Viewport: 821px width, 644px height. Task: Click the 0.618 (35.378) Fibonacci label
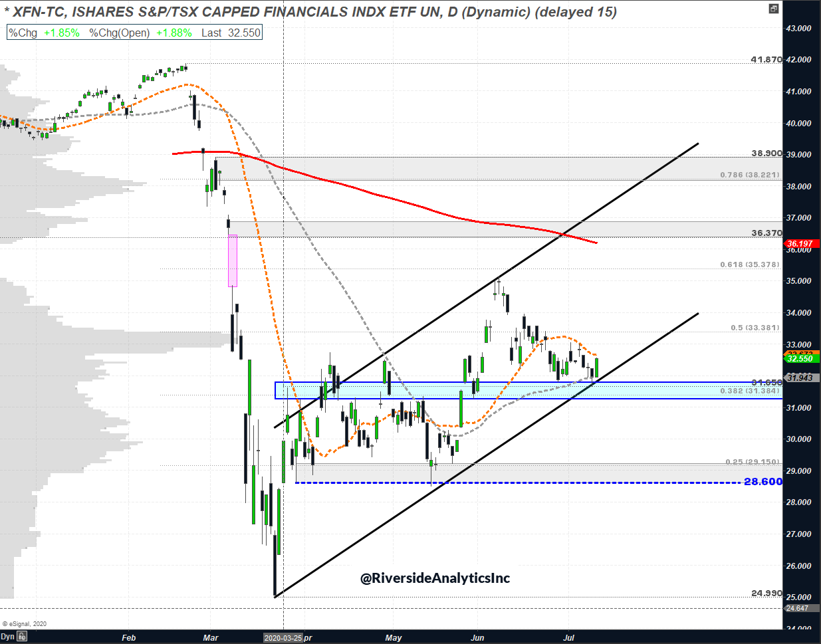click(749, 265)
